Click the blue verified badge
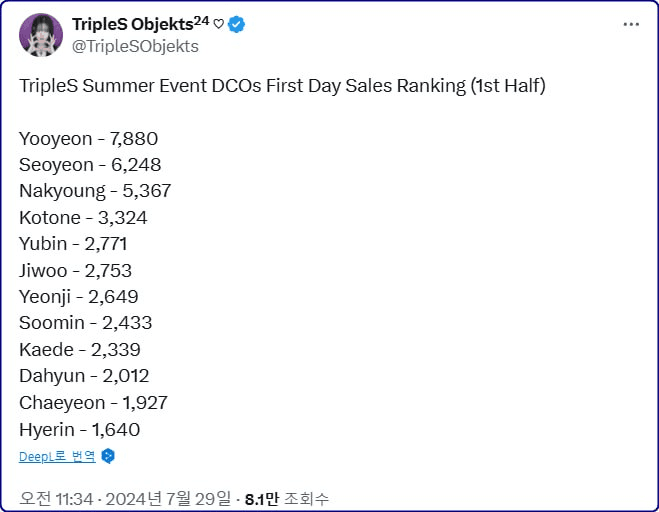 238,24
